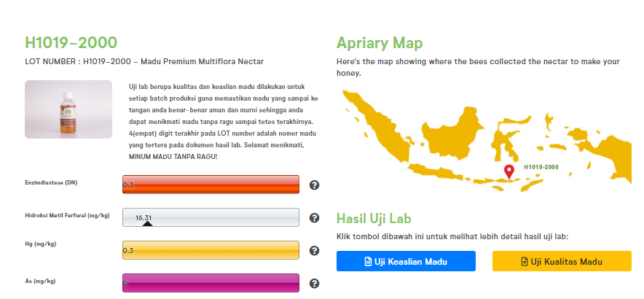Select the yellow Hg level bar
The image size is (644, 299).
(211, 250)
